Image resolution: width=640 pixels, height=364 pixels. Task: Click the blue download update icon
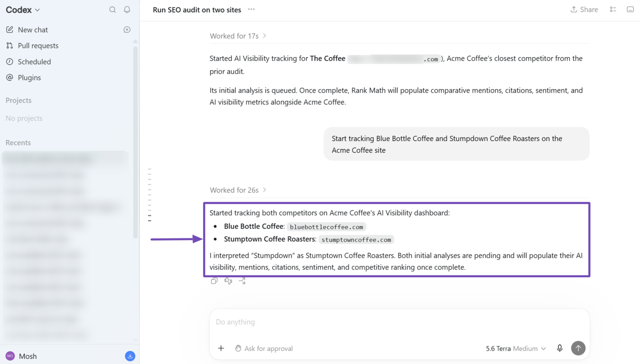pos(130,356)
